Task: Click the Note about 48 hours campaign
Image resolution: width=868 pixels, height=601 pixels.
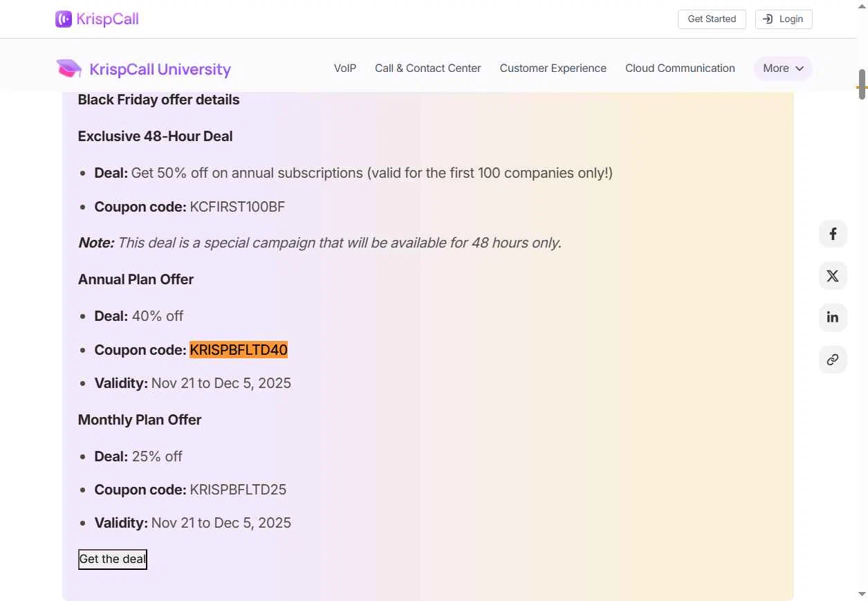Action: [x=320, y=243]
